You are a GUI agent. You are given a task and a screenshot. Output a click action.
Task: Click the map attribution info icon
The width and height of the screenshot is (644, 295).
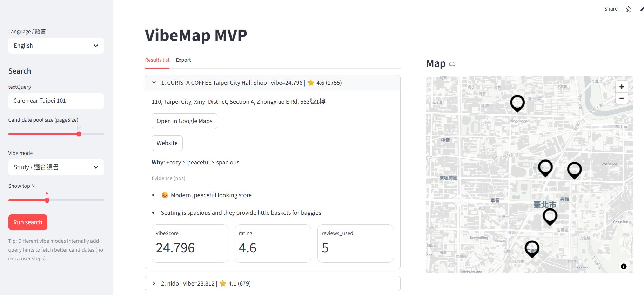point(623,267)
